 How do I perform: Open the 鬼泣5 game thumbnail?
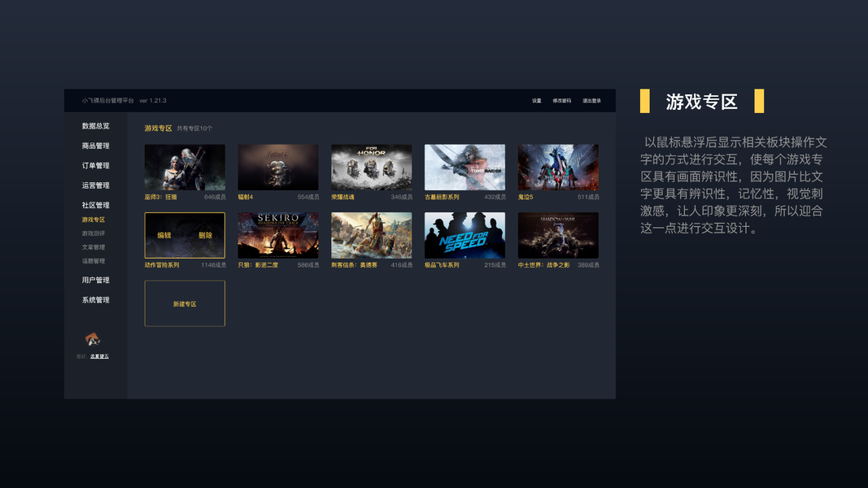coord(558,167)
